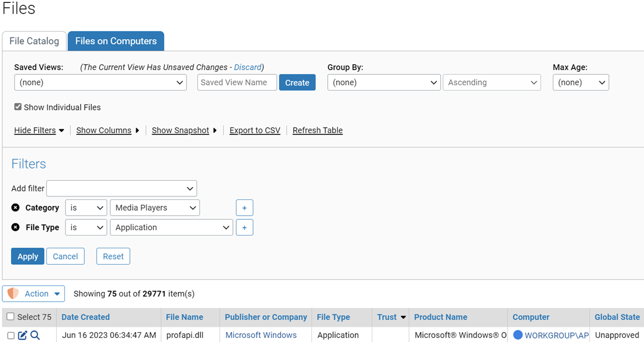Remove the File Type filter with its X icon
Screen dimensions: 644x342
pyautogui.click(x=16, y=227)
